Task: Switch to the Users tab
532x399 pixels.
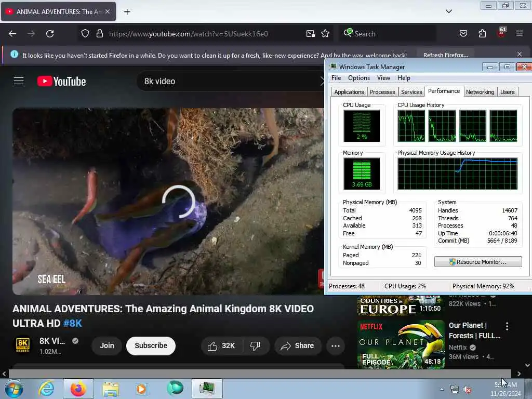Action: [507, 92]
